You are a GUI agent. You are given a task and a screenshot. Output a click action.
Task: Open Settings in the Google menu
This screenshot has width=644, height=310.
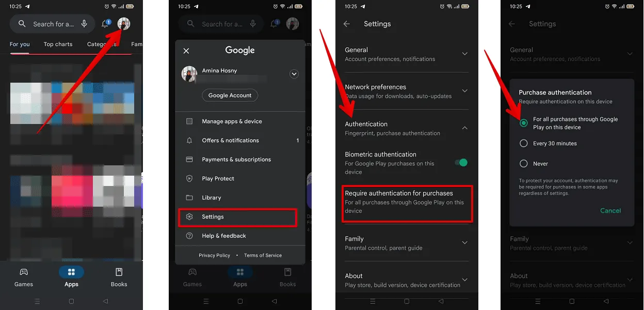click(x=237, y=217)
